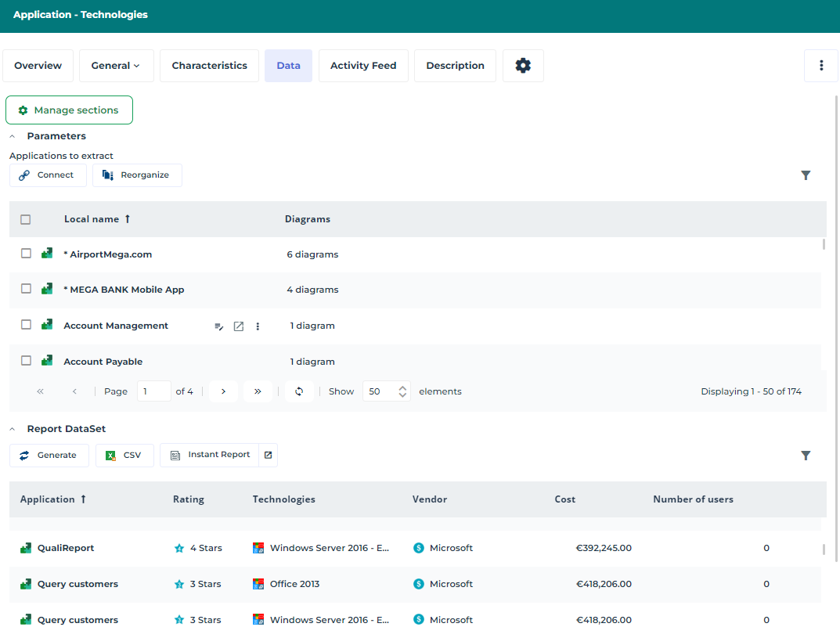Switch to the Characteristics tab
Image resolution: width=840 pixels, height=627 pixels.
click(x=209, y=66)
